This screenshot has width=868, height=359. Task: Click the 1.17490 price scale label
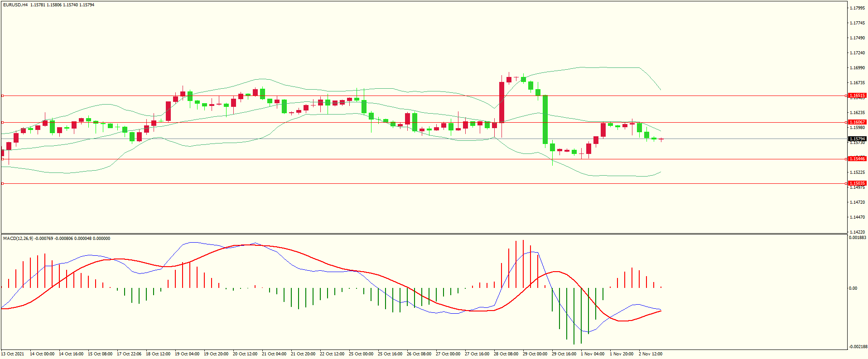pos(857,38)
